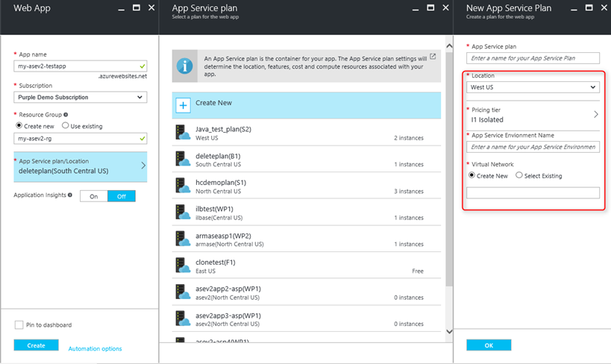Click the Application Insights info tooltip icon

(x=70, y=195)
